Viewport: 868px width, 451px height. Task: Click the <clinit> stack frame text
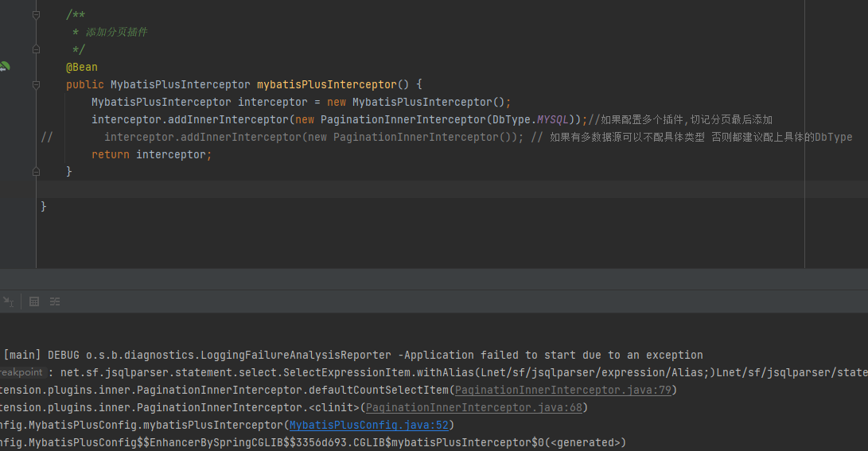pyautogui.click(x=334, y=408)
